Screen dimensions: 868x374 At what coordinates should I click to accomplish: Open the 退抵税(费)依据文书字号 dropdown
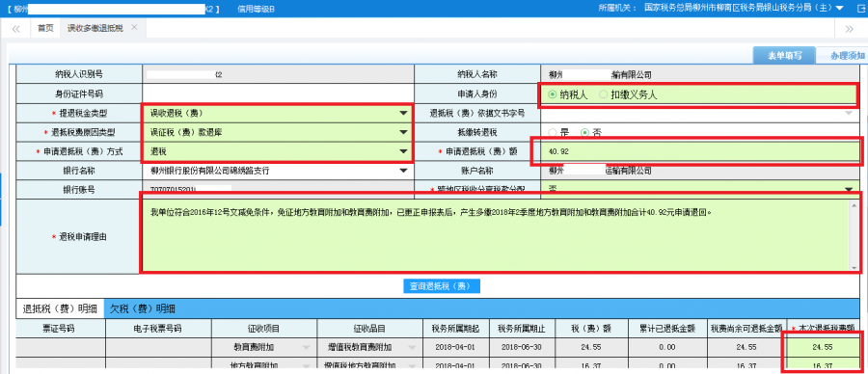(x=850, y=114)
